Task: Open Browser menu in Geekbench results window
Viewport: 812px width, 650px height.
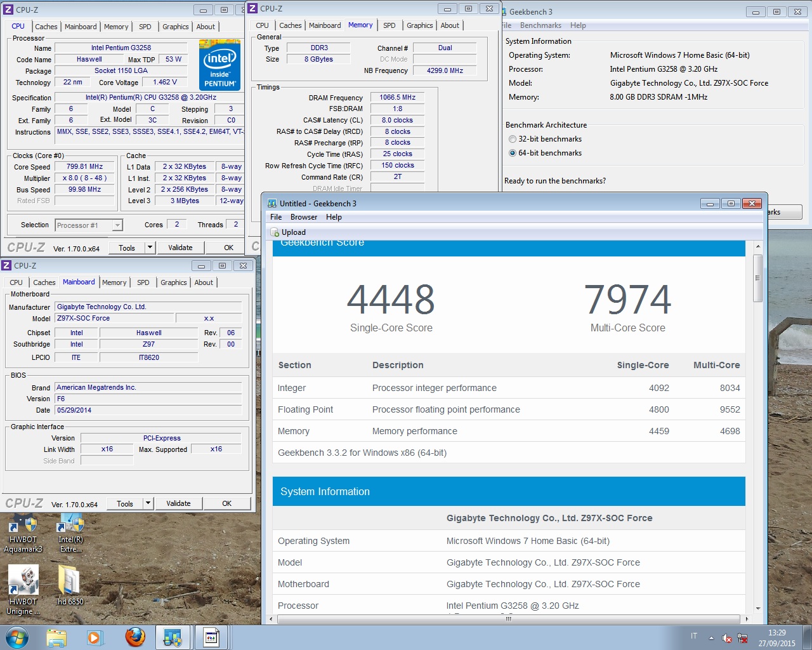Action: click(304, 217)
